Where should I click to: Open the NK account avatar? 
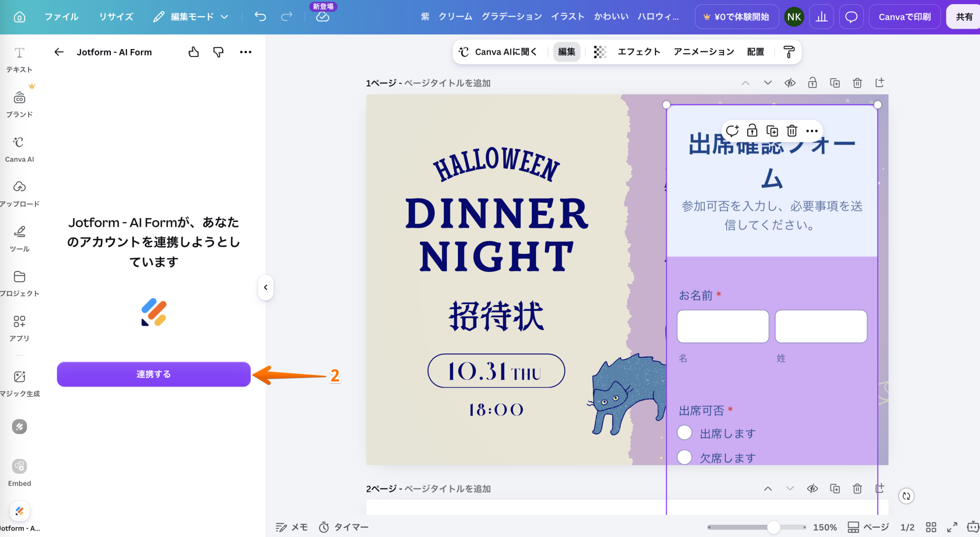coord(794,17)
